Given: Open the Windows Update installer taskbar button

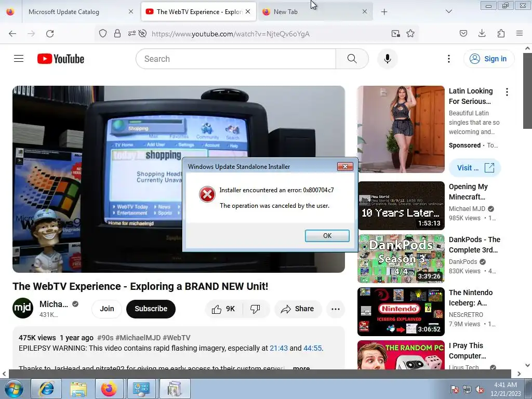Looking at the screenshot, I should pos(175,389).
